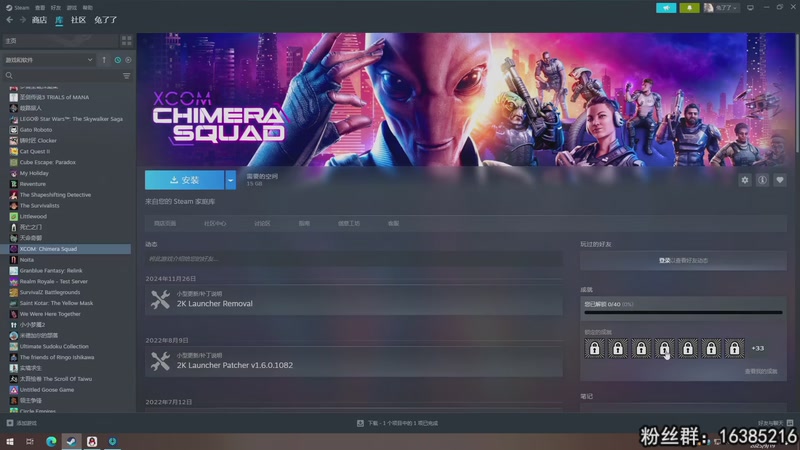Click the login to see friend activity button

[683, 260]
